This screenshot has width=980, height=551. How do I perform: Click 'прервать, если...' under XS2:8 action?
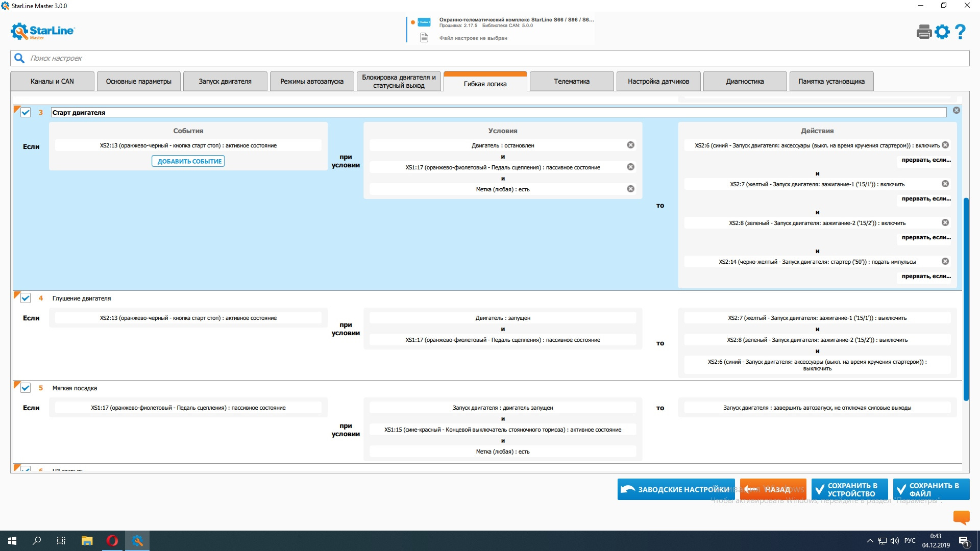pyautogui.click(x=926, y=237)
